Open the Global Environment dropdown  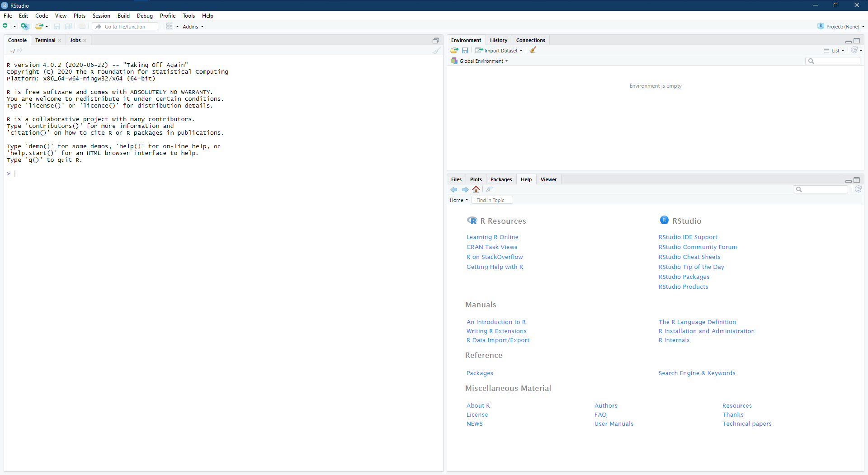click(x=479, y=61)
